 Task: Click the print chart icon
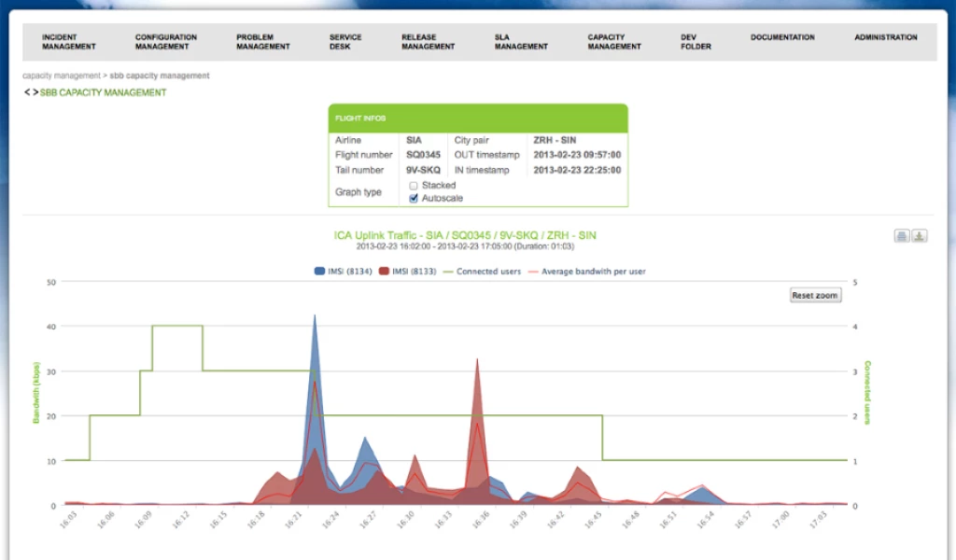tap(902, 236)
